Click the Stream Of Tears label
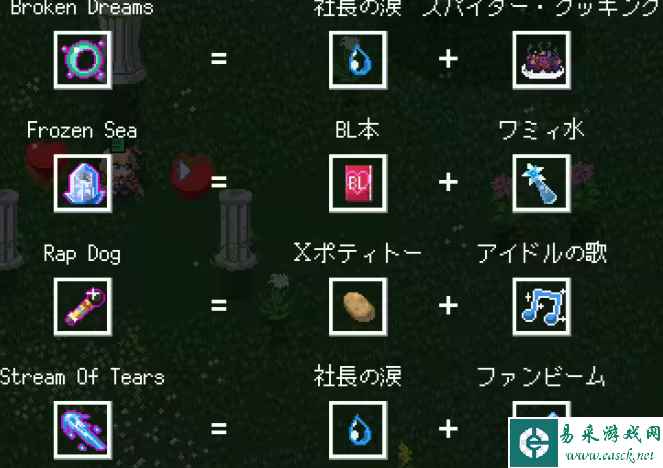The image size is (663, 468). click(82, 377)
